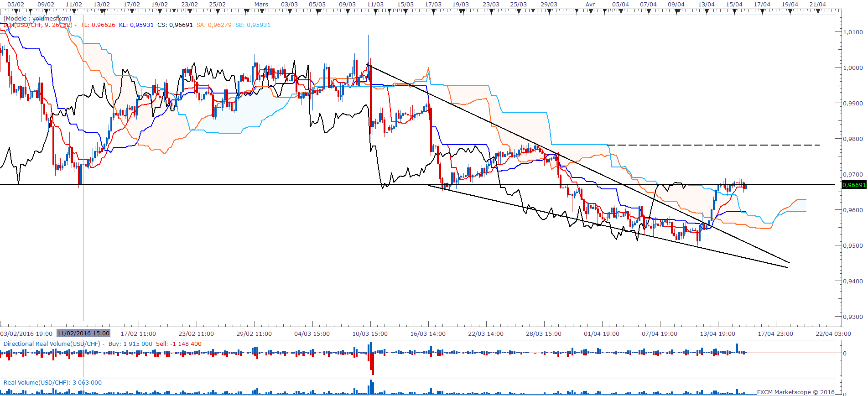
Task: Click the "03/03" date on top axis
Action: click(290, 5)
